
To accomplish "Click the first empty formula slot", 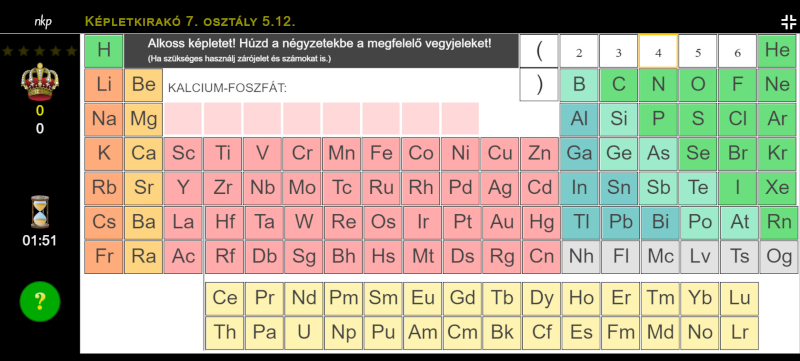I will click(183, 118).
